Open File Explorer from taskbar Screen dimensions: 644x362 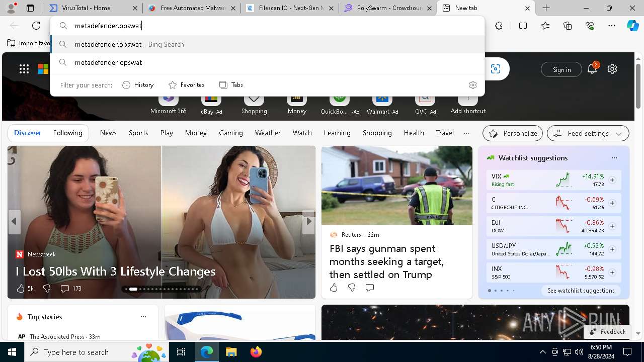(x=231, y=352)
